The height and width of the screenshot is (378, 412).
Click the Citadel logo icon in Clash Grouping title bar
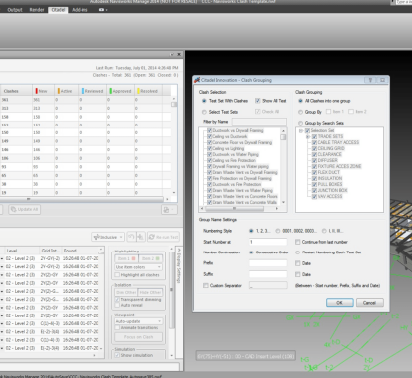click(x=197, y=80)
